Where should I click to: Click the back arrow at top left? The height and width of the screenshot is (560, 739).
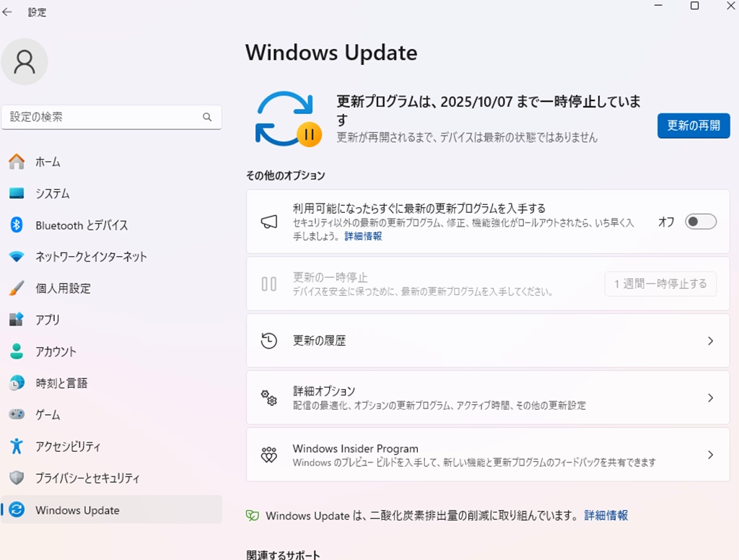tap(8, 12)
